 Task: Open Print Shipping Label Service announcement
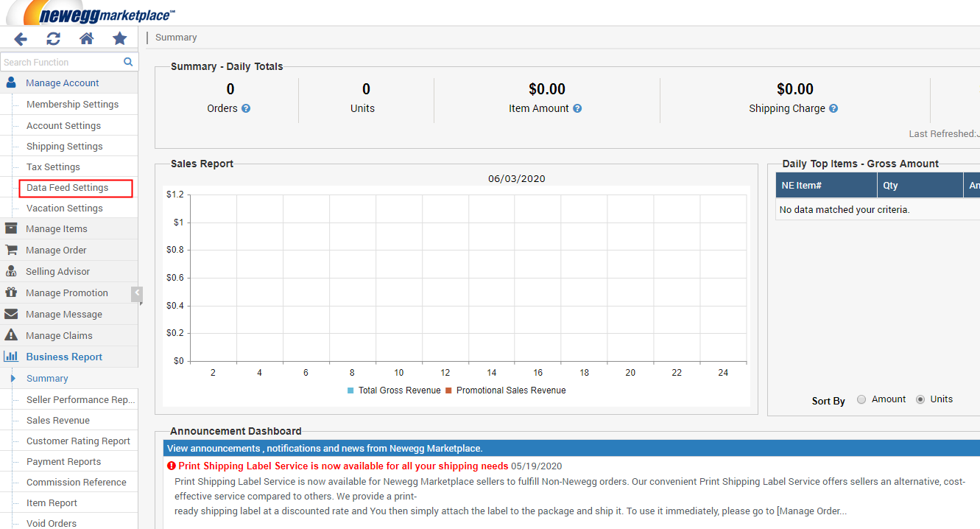(343, 466)
